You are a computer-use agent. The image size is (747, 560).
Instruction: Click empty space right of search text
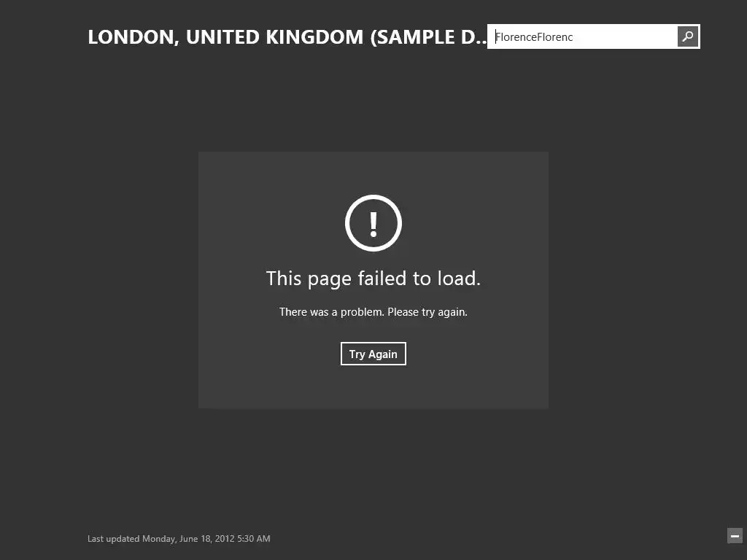tap(624, 36)
